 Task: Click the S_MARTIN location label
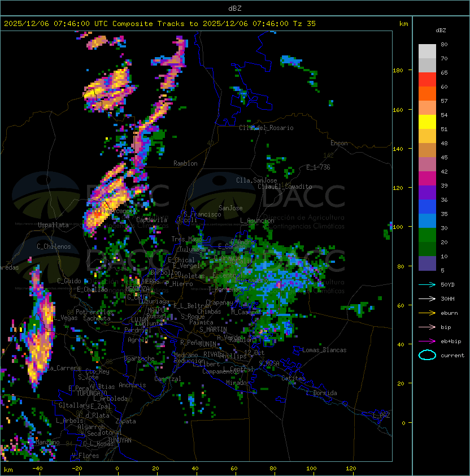(x=213, y=330)
